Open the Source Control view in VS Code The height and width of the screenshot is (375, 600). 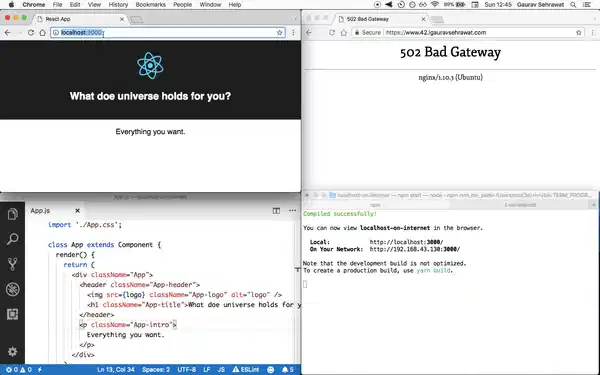(x=12, y=264)
